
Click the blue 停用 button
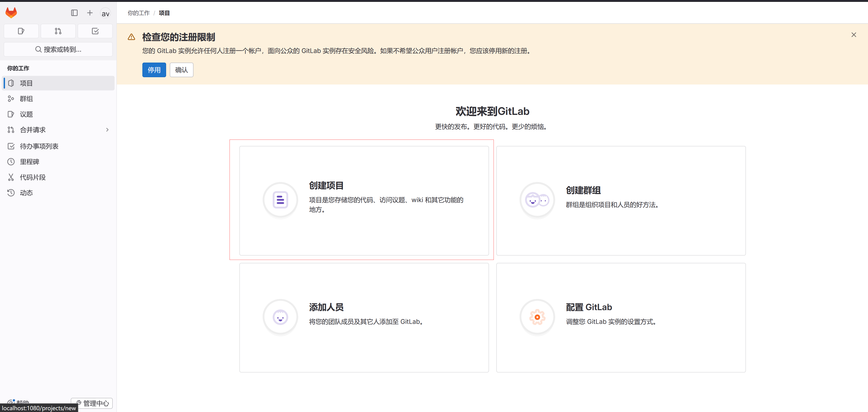coord(154,70)
